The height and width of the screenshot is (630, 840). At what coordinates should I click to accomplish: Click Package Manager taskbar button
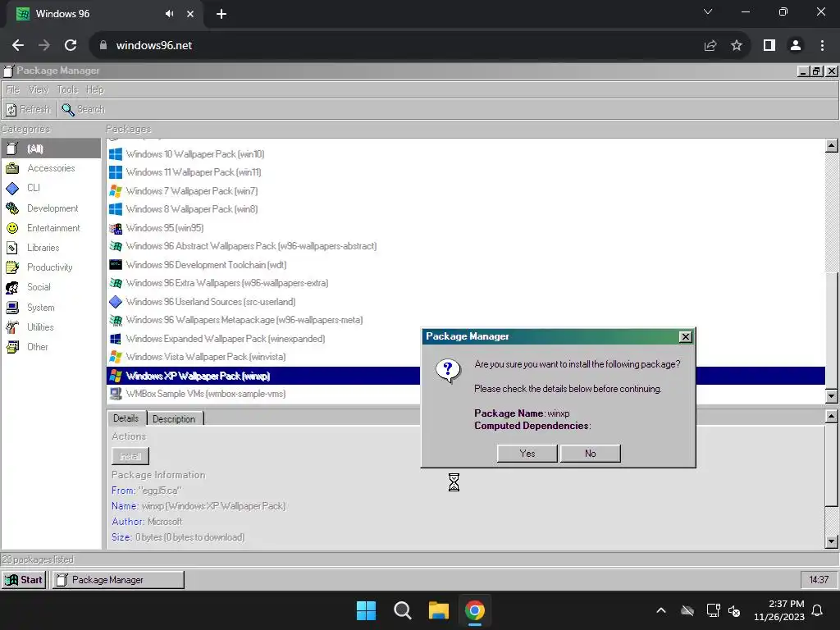(x=118, y=580)
